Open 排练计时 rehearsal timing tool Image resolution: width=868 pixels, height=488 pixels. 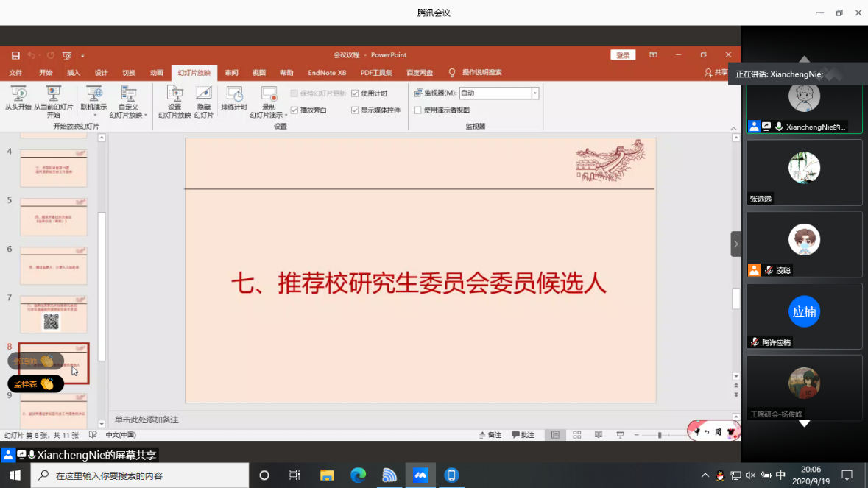tap(233, 99)
